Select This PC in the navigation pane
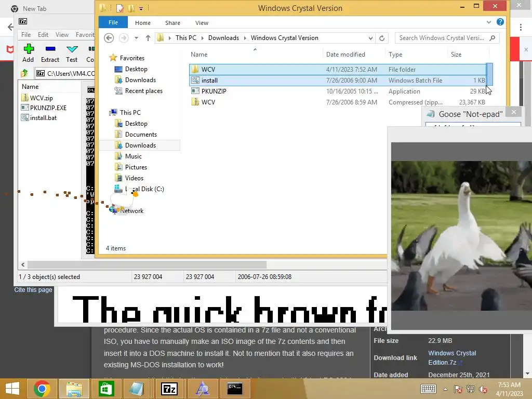Viewport: 532px width, 399px height. tap(130, 113)
